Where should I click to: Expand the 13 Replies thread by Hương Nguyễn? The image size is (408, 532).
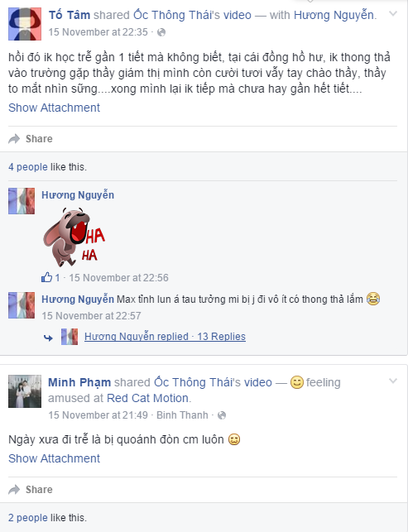coord(165,337)
